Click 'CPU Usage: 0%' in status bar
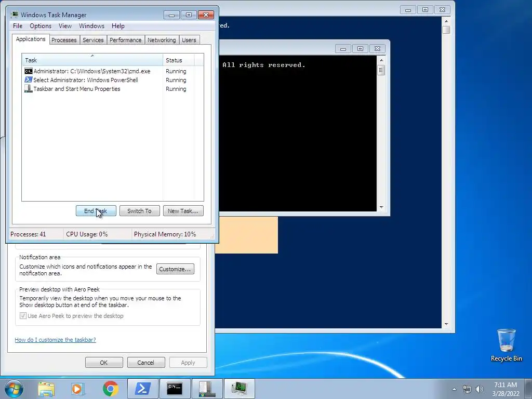The width and height of the screenshot is (532, 399). click(87, 234)
